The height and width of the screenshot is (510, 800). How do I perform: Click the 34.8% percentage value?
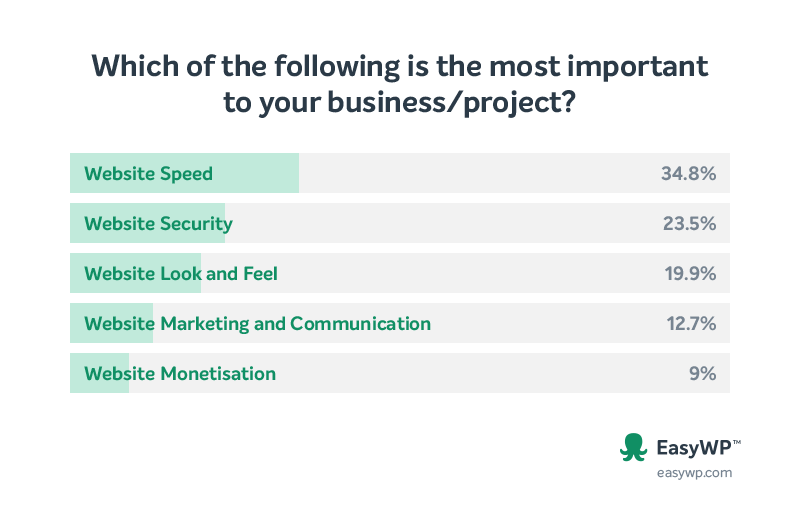689,173
